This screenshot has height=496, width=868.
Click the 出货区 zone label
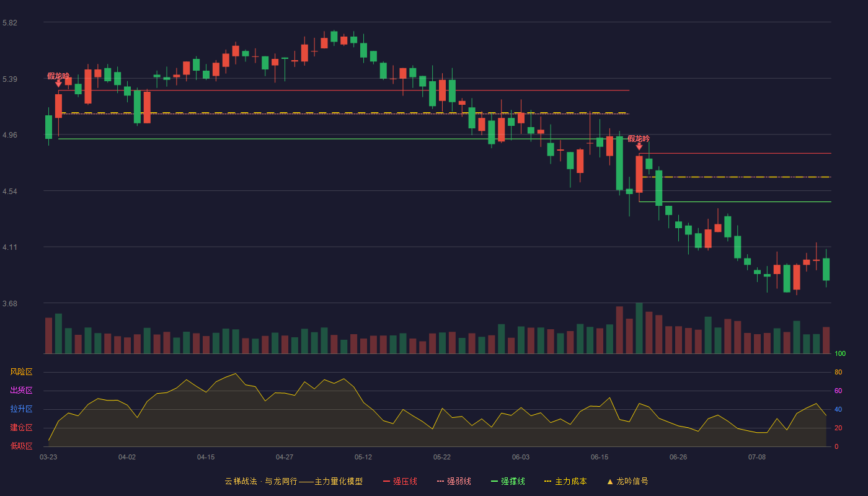[x=21, y=391]
